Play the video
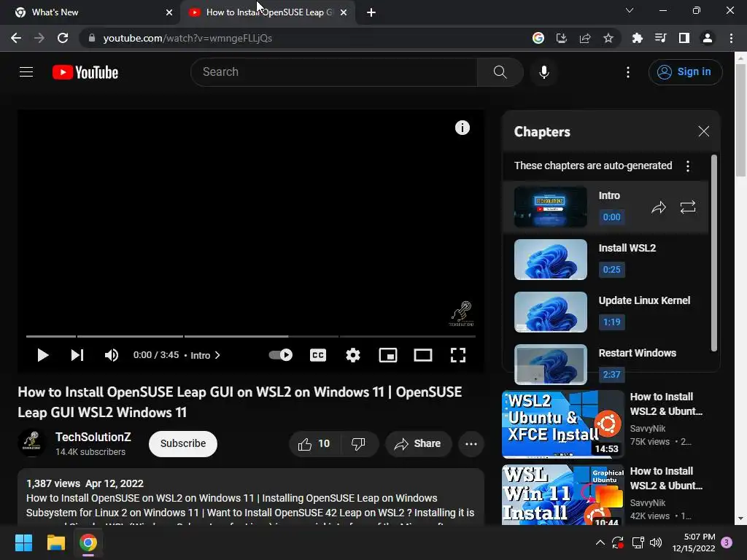This screenshot has width=747, height=560. tap(42, 355)
